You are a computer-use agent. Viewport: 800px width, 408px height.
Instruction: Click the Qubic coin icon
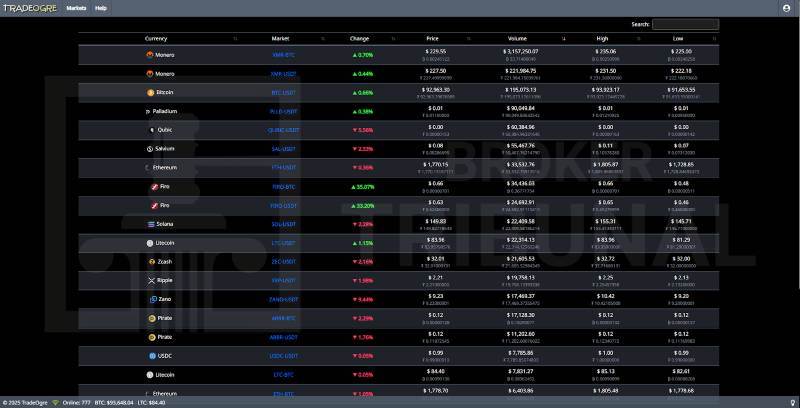(152, 130)
